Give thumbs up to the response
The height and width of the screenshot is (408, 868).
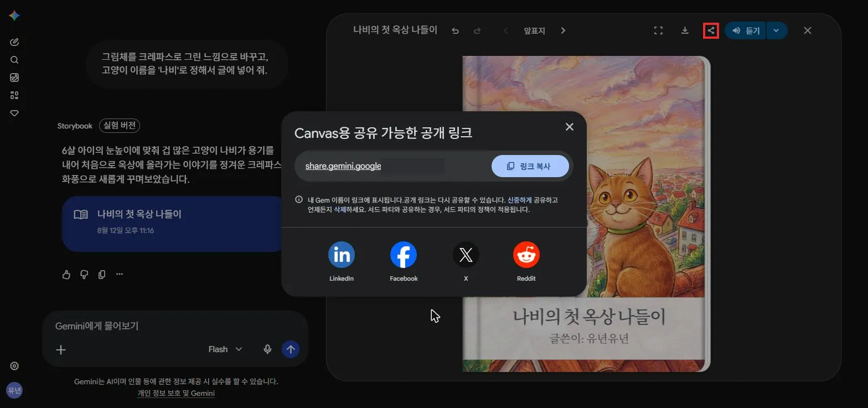pyautogui.click(x=66, y=275)
